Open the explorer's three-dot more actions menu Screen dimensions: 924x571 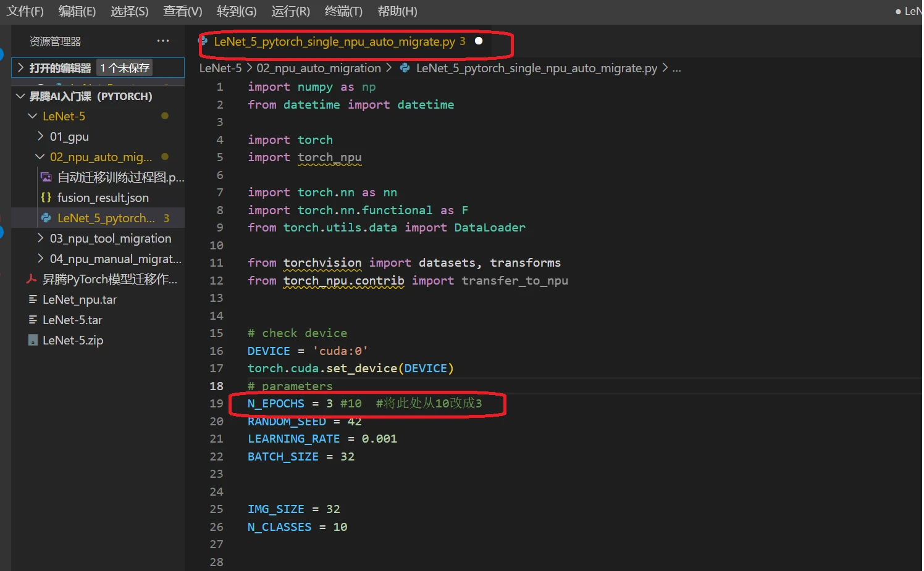click(x=163, y=41)
